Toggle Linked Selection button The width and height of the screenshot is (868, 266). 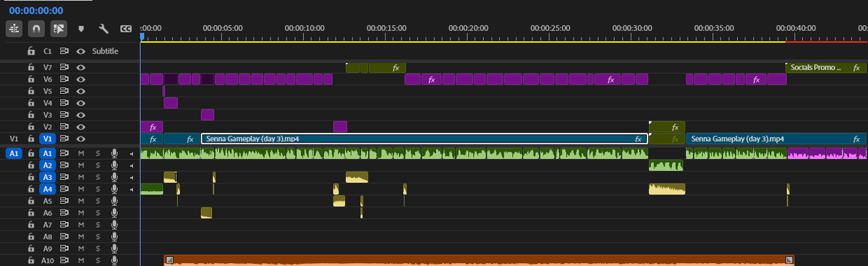(x=59, y=29)
